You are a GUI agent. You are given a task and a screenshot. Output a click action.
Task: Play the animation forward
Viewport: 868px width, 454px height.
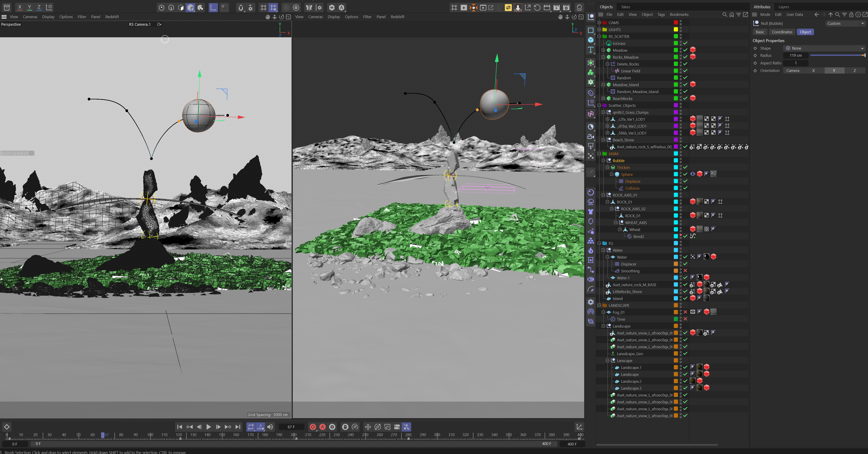(x=209, y=427)
